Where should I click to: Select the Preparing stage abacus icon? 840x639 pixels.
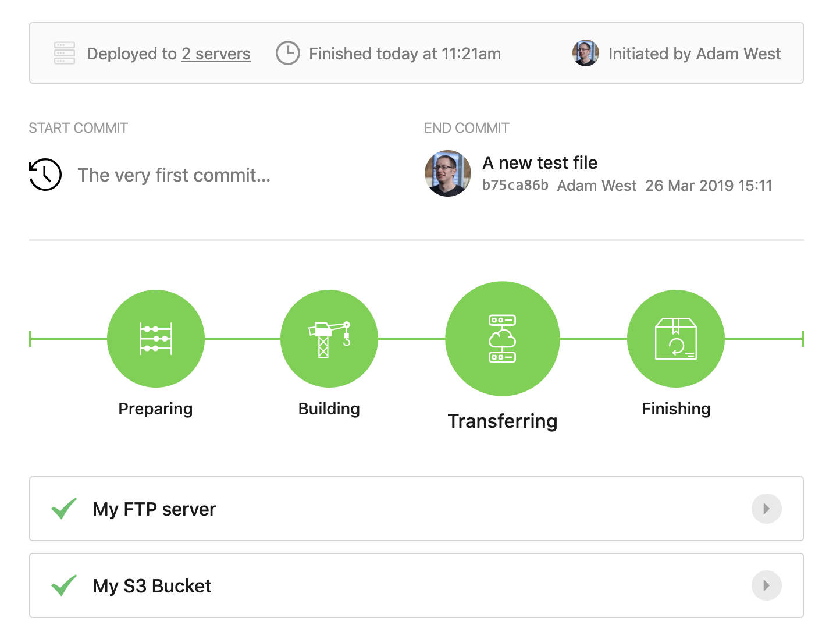pyautogui.click(x=155, y=339)
